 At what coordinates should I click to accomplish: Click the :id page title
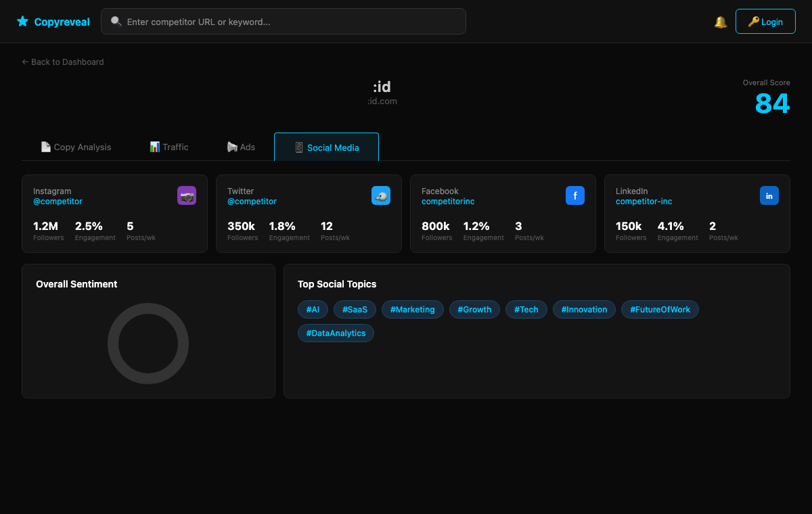coord(382,87)
